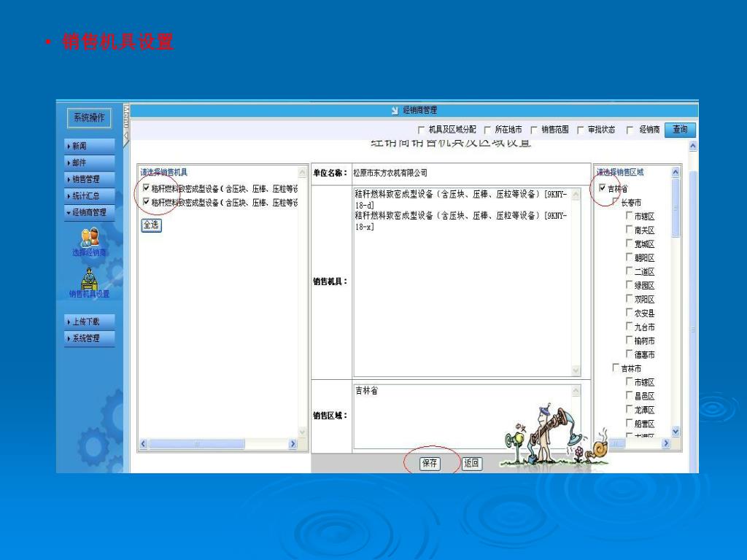Click up arrow of 销售机具 text area scrollbar
The height and width of the screenshot is (560, 747).
(576, 194)
